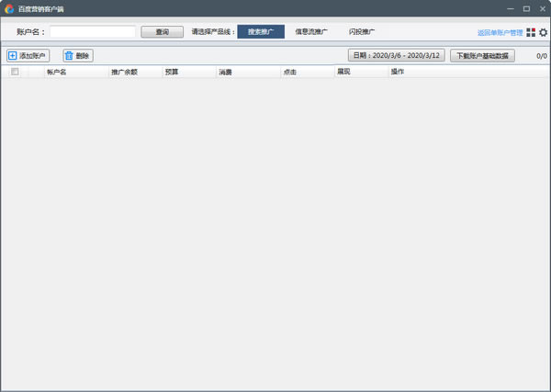551x392 pixels.
Task: Sort by the 推广余额 column header
Action: (x=124, y=72)
